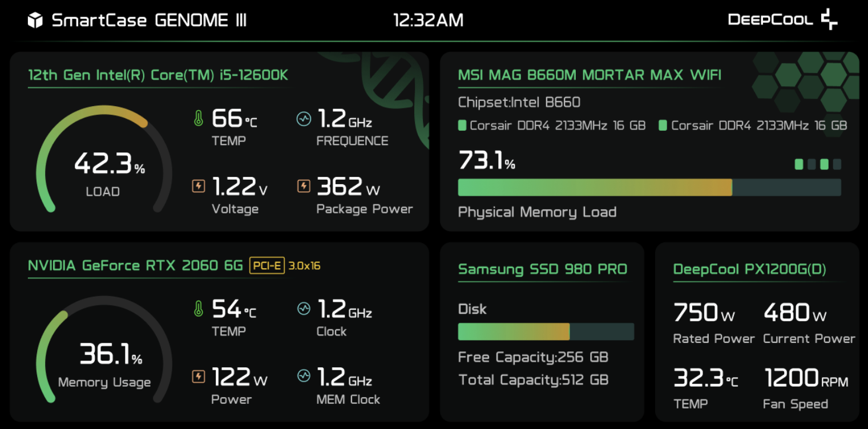Click the SmartCase cube logo icon

(x=35, y=21)
